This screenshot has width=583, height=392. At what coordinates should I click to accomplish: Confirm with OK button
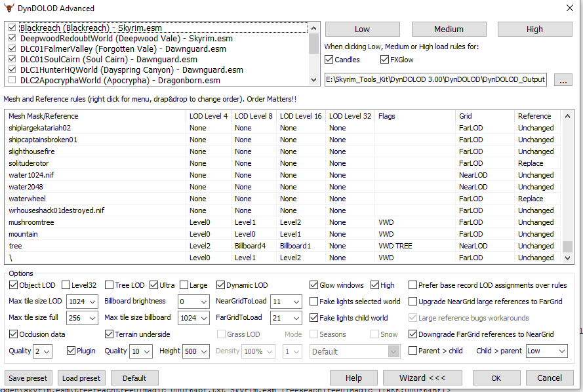click(x=496, y=378)
